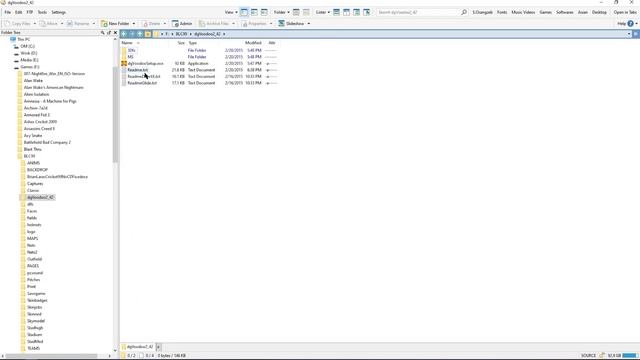Viewport: 640px width, 360px height.
Task: Click the Rename toolbar button
Action: 78,24
